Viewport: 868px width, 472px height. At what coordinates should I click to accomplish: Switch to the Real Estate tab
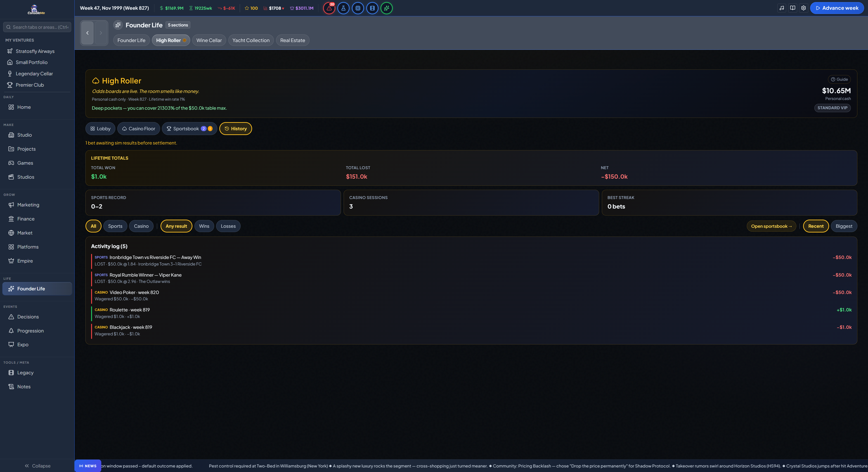point(293,40)
